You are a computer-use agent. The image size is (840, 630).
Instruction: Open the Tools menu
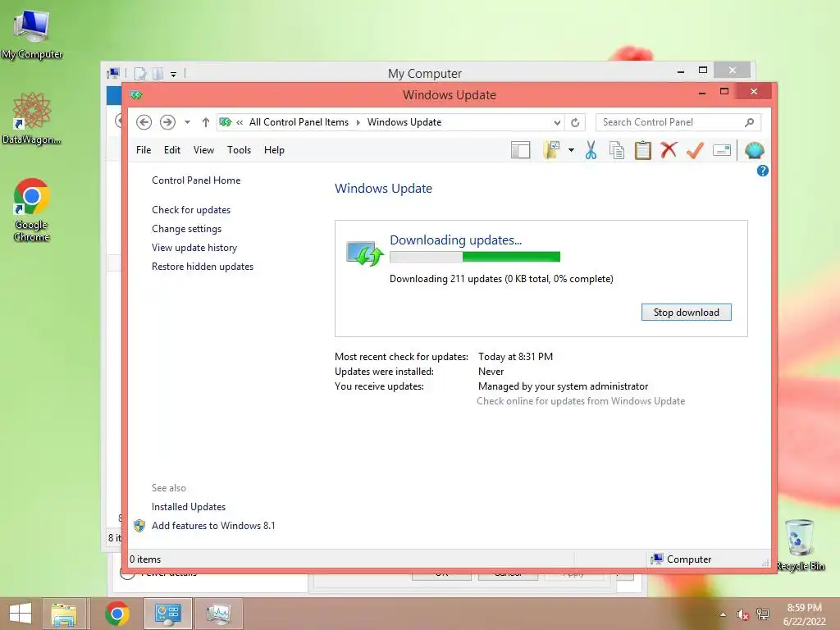pos(239,150)
